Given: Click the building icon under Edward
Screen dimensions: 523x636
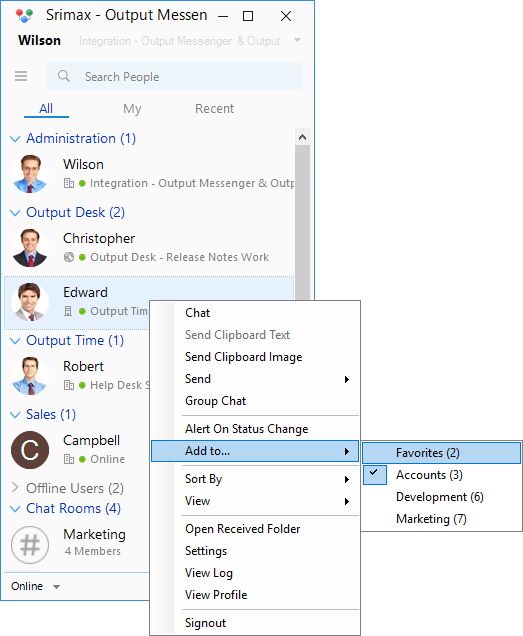Looking at the screenshot, I should click(x=69, y=311).
